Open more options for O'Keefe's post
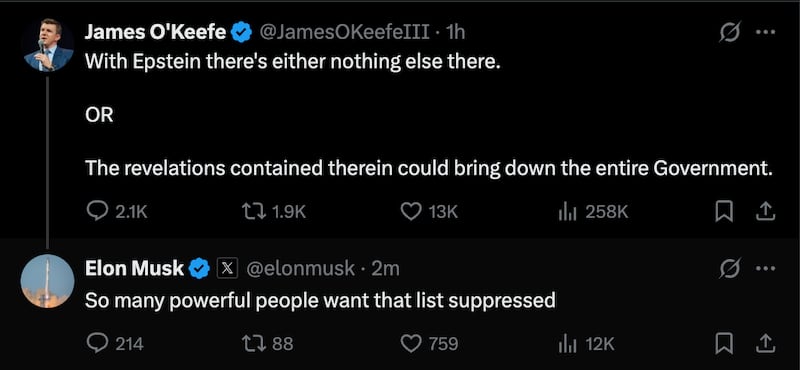The image size is (800, 370). tap(765, 33)
